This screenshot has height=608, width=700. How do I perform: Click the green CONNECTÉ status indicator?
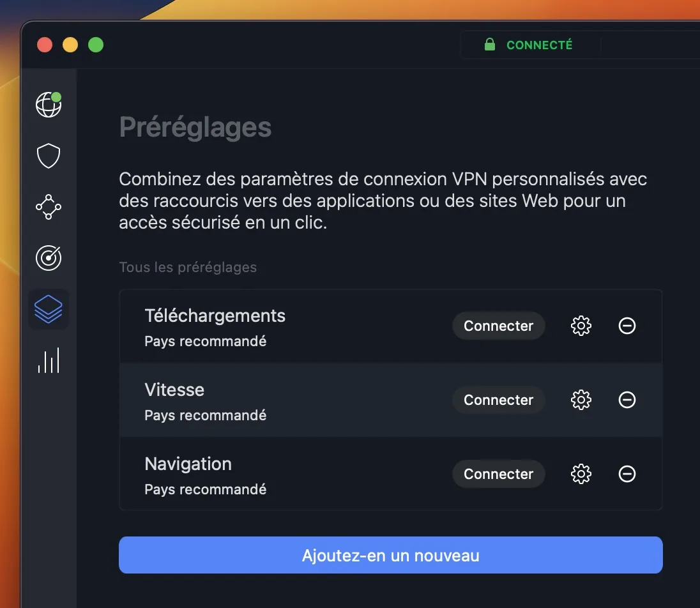[x=529, y=45]
